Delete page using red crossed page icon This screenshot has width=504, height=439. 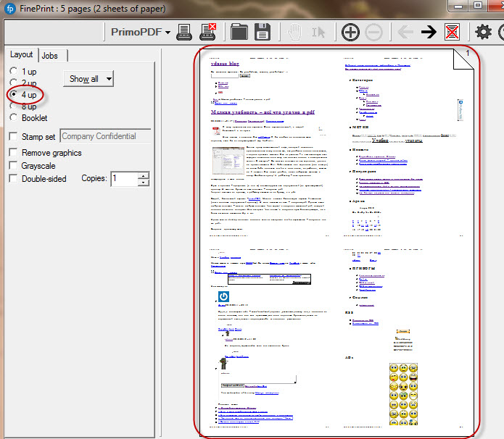(x=453, y=32)
